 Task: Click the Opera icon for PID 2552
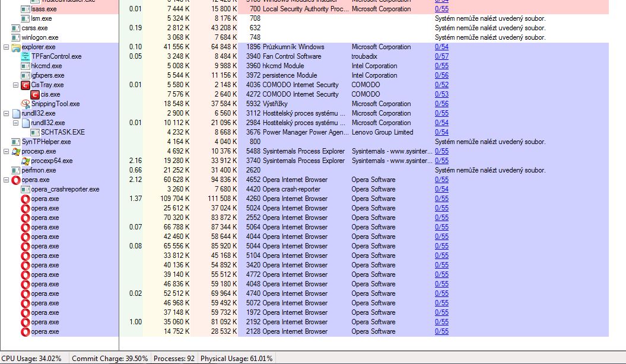[x=25, y=218]
